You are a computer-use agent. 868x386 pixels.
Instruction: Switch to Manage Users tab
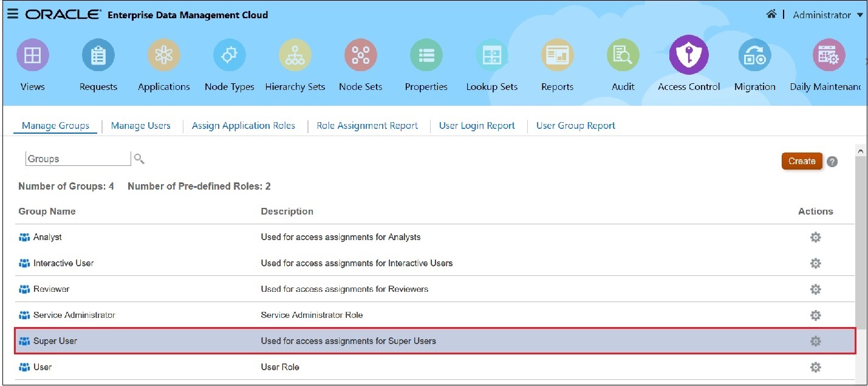[141, 126]
